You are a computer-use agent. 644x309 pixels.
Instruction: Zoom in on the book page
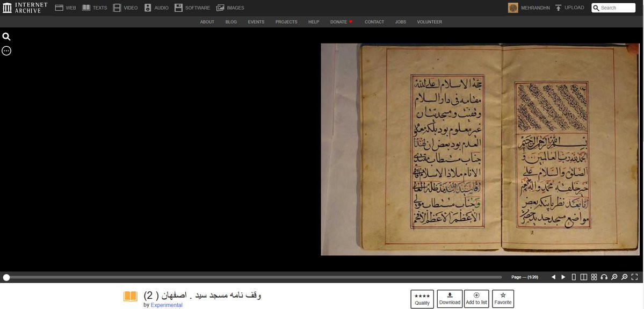[x=625, y=277]
